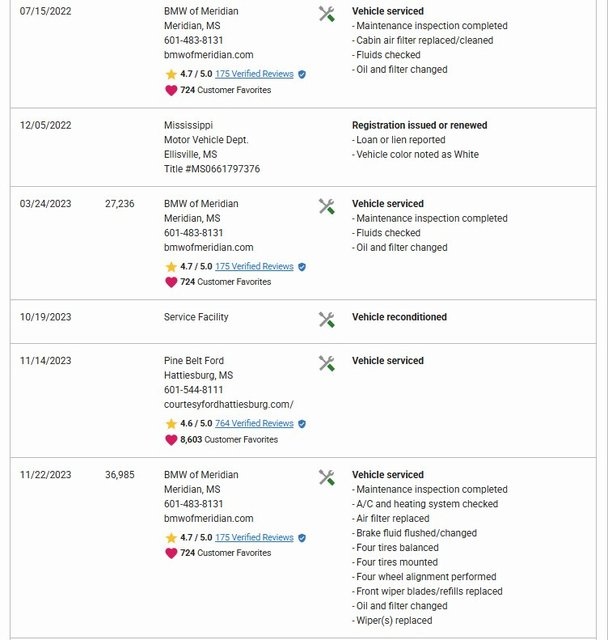
Task: Click the heart icon in the 11/22/2023 entry
Action: 171,553
